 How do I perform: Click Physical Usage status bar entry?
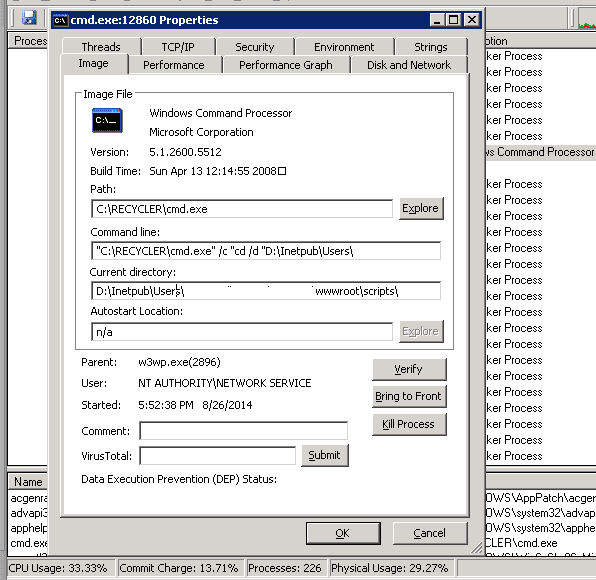391,568
